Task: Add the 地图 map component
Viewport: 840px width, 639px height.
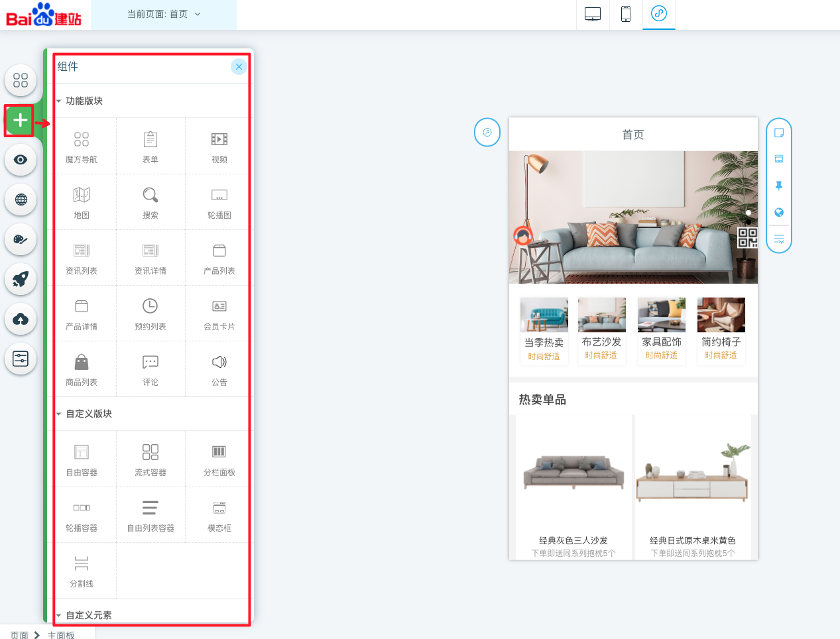Action: 82,202
